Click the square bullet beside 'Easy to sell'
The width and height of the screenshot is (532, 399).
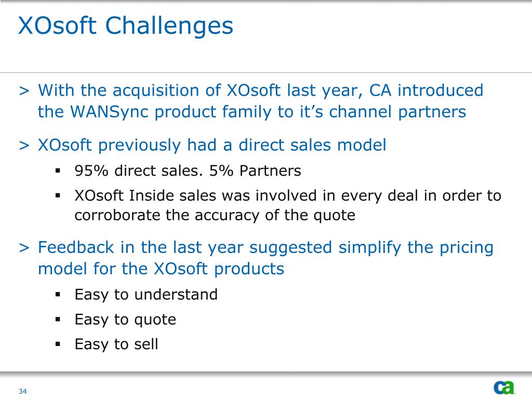[58, 344]
